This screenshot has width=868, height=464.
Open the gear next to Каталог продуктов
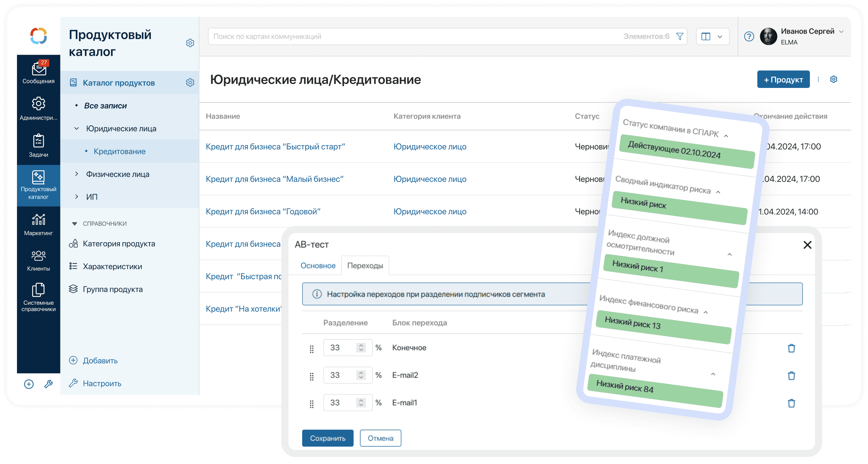190,83
